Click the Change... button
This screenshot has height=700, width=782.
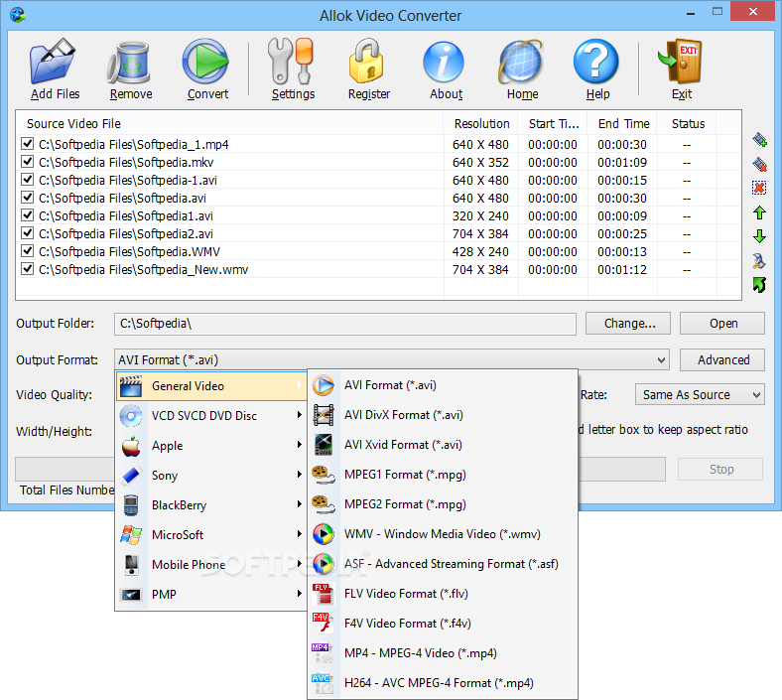click(628, 324)
